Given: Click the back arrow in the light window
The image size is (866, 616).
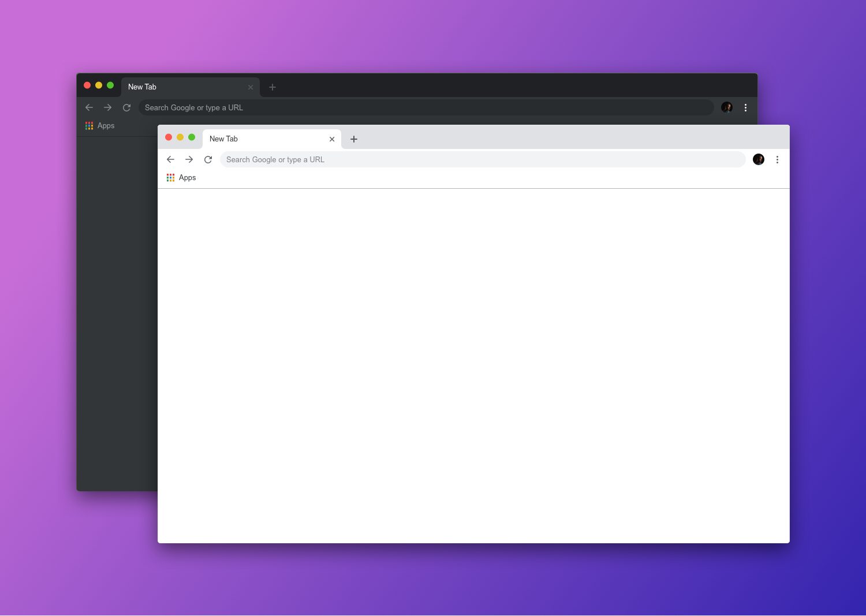Looking at the screenshot, I should coord(170,159).
